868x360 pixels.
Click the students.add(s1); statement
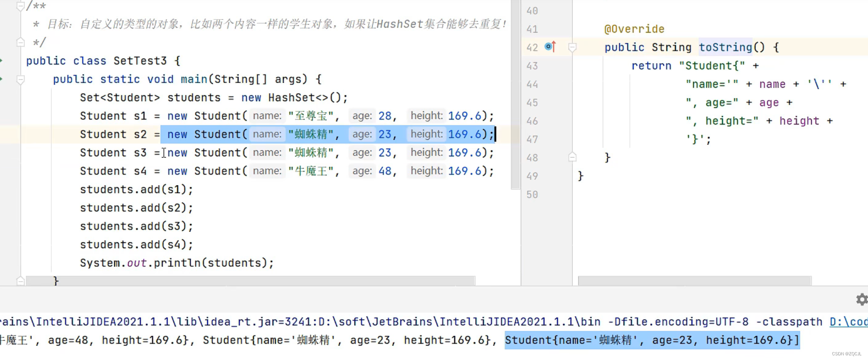tap(137, 189)
